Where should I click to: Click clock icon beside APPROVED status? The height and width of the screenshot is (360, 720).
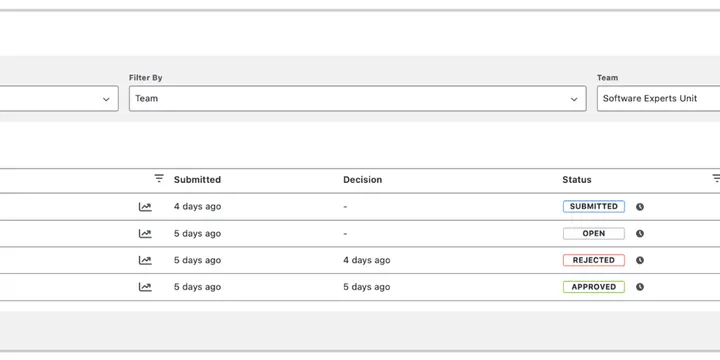point(640,287)
